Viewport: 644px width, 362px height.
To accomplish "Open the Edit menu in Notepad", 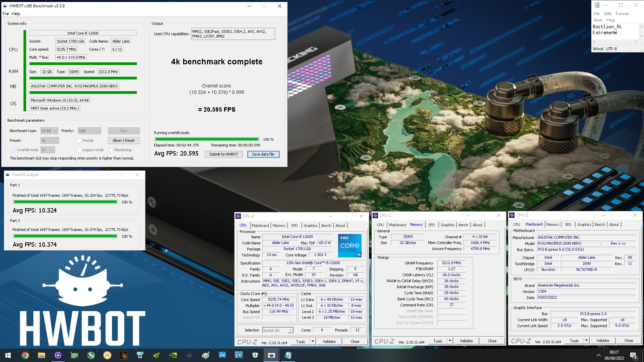I will [608, 14].
